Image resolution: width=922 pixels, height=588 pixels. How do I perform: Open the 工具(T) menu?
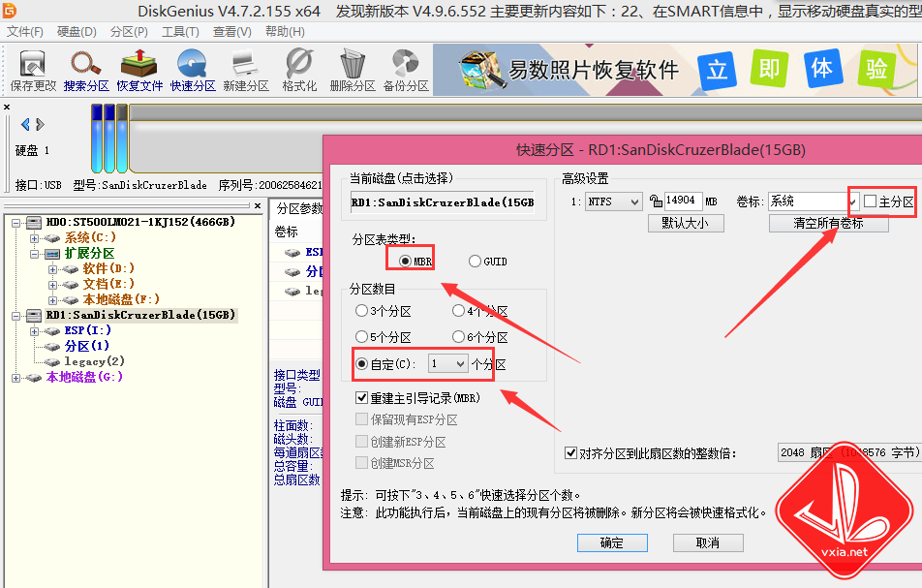(x=180, y=32)
